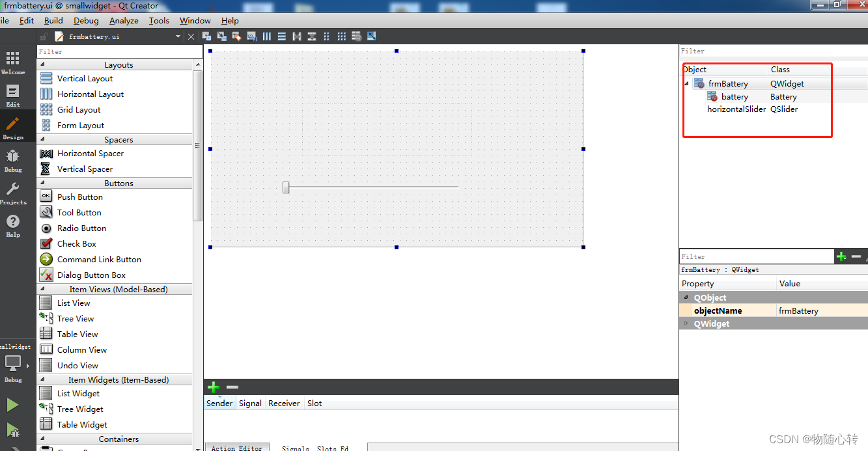Screen dimensions: 868x451
Task: Select the Horizontal Spacer widget
Action: point(90,153)
